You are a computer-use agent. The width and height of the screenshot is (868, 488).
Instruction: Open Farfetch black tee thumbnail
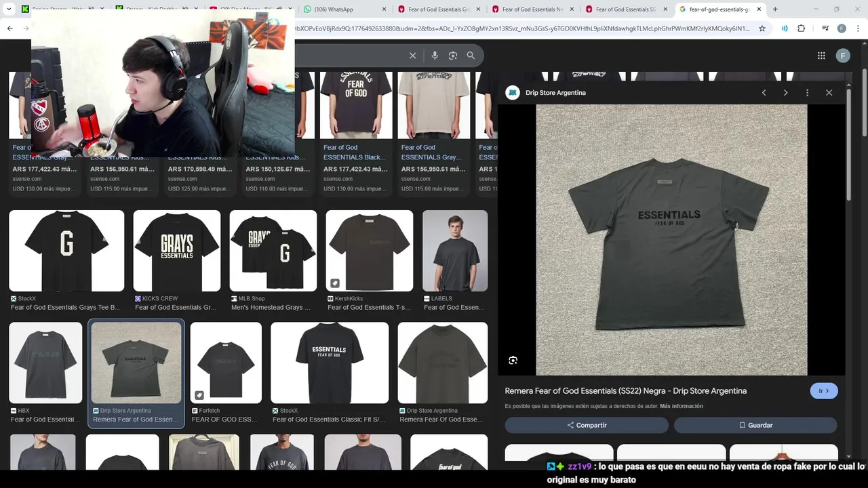(x=226, y=363)
